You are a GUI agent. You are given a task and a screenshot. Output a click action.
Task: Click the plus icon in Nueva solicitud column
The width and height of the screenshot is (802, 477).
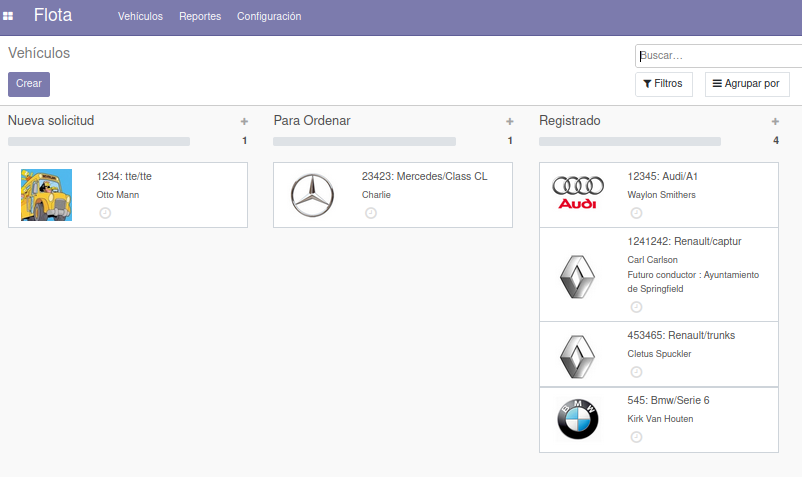(x=244, y=121)
